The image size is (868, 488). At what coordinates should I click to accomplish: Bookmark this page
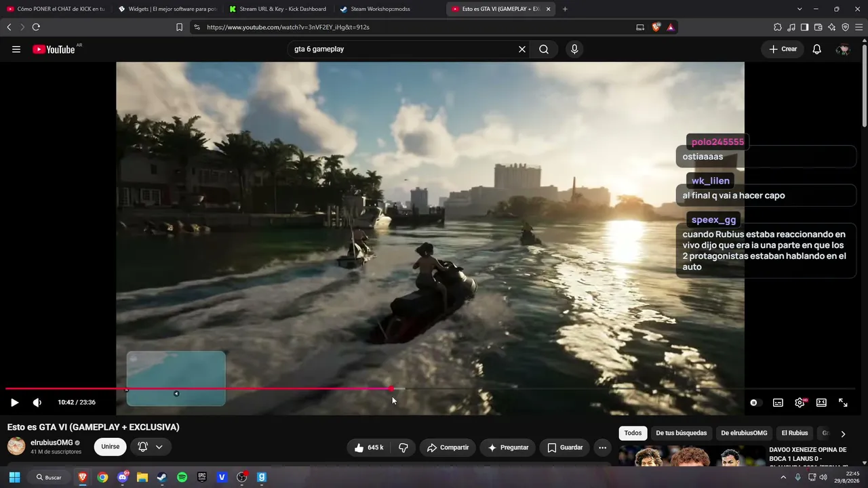(179, 27)
